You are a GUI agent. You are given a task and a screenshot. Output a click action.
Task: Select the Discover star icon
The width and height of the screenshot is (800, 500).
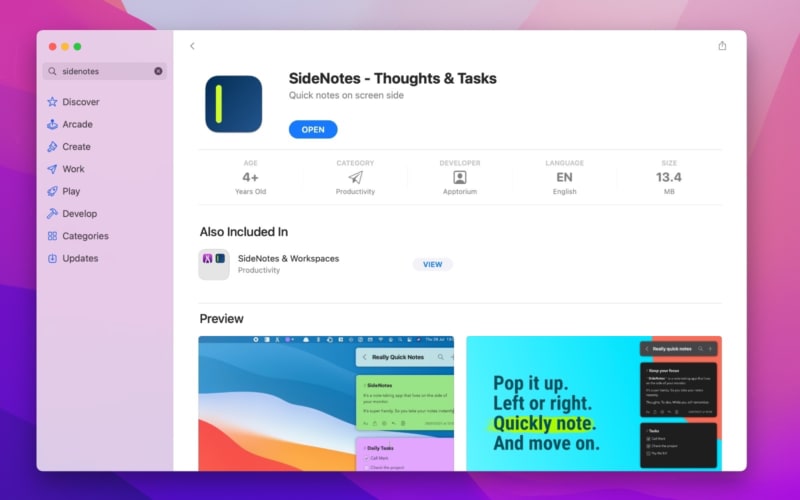pyautogui.click(x=52, y=102)
